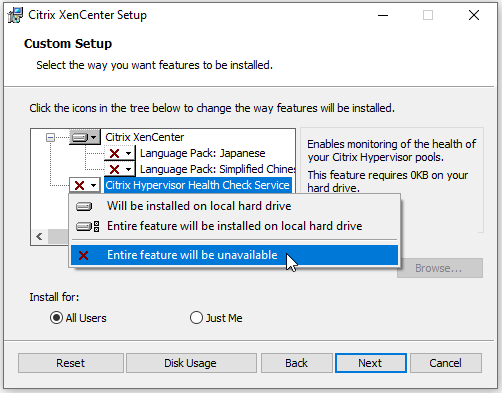The width and height of the screenshot is (502, 393).
Task: Click red X icon in unavailable menu entry
Action: point(84,256)
